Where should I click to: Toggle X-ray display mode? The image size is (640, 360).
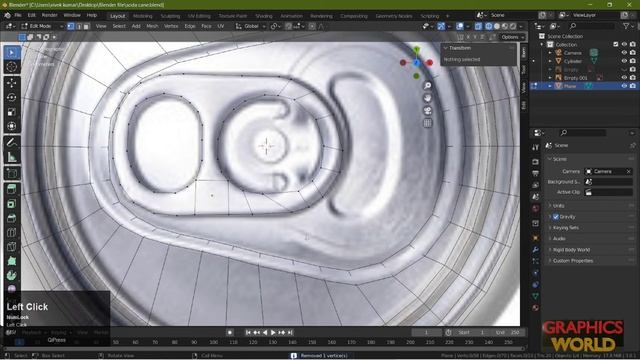click(x=478, y=26)
